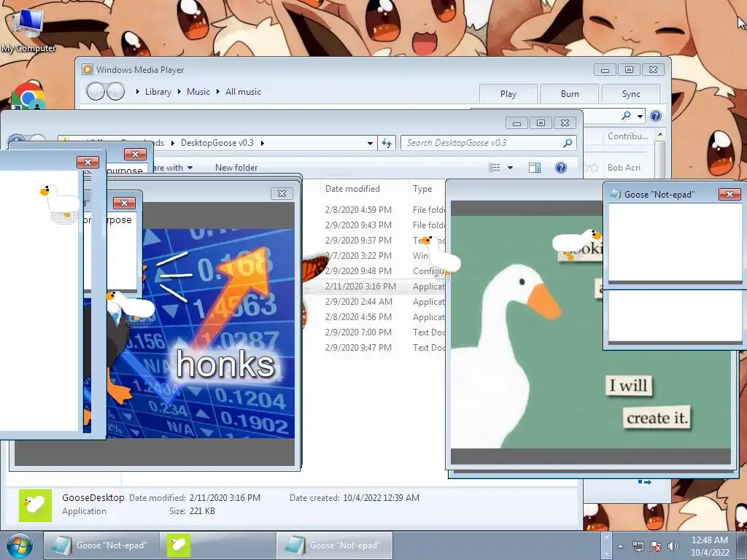Refresh the DesktopGoose v0.3 folder
The image size is (747, 560).
[x=387, y=143]
